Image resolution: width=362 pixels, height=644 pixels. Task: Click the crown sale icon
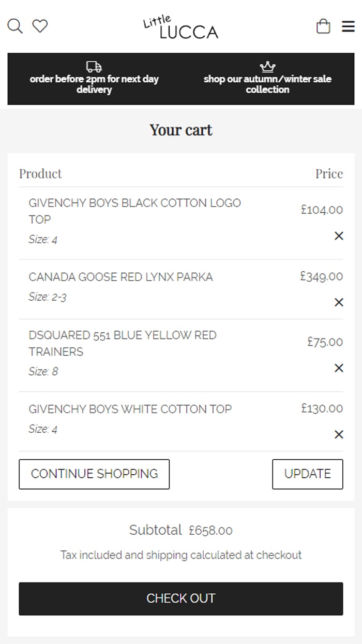[267, 67]
